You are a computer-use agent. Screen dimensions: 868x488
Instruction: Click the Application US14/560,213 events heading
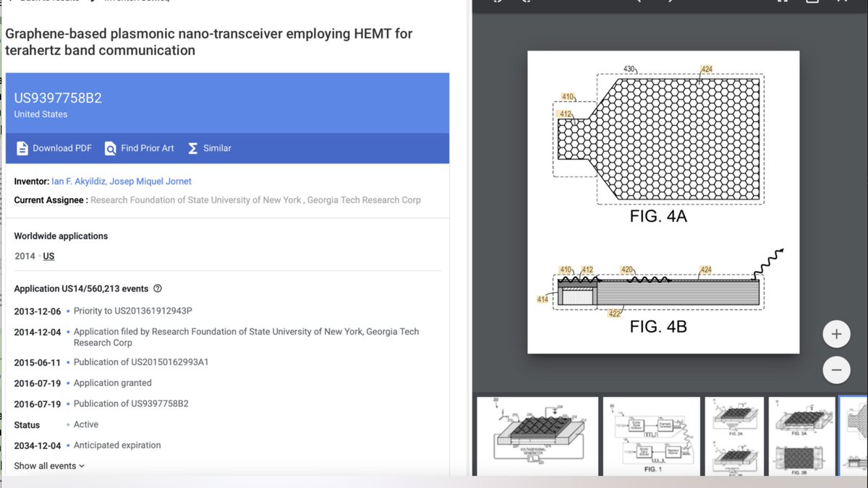81,288
